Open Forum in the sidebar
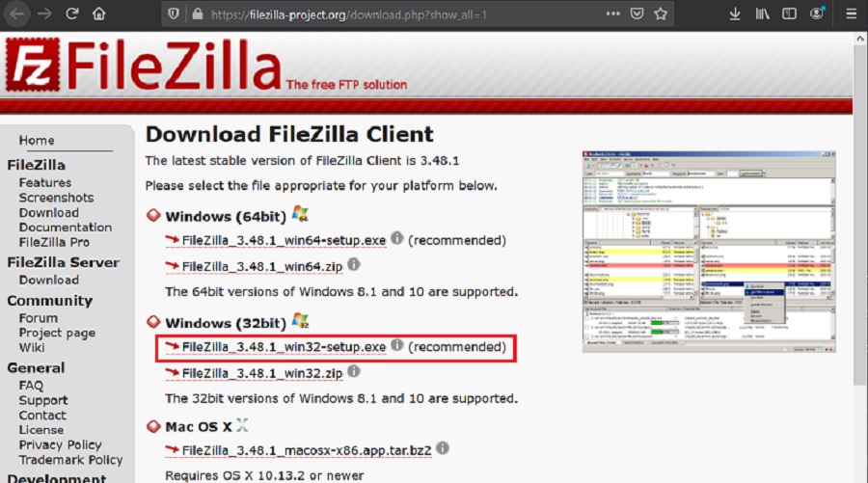Image resolution: width=868 pixels, height=483 pixels. pos(39,318)
